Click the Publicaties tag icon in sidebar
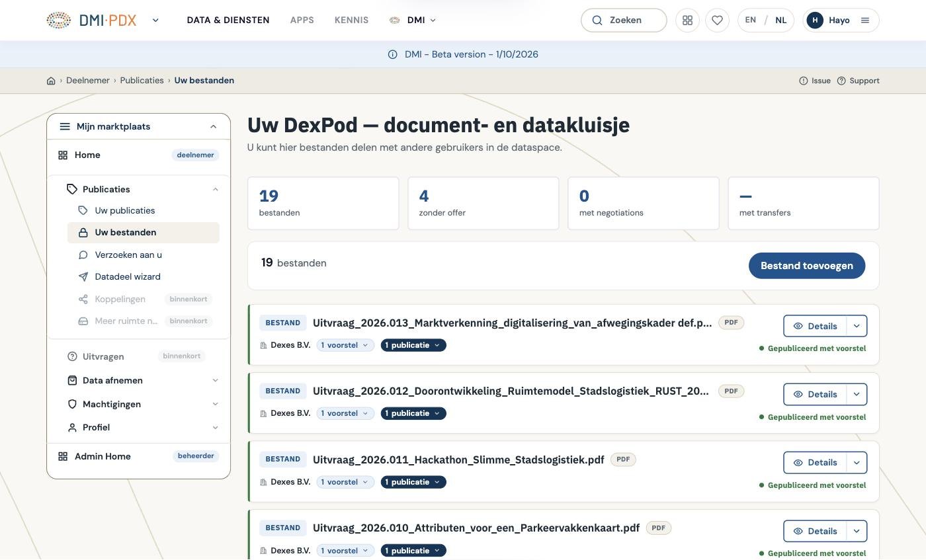The width and height of the screenshot is (926, 560). tap(72, 189)
